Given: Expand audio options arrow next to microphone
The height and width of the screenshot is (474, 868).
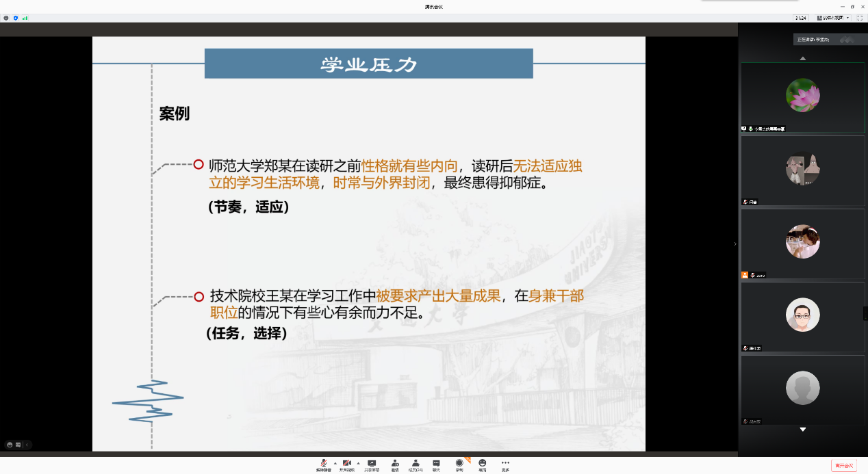Looking at the screenshot, I should [x=335, y=463].
